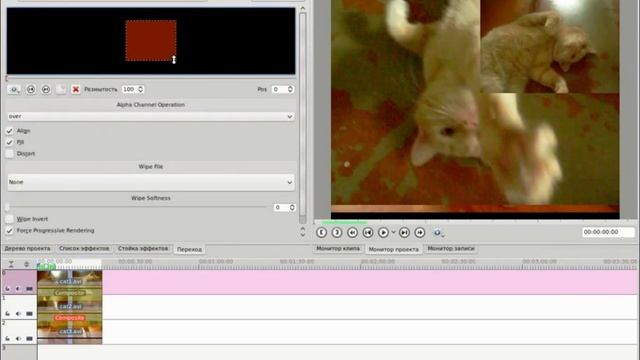
Task: Rewind playback in project monitor
Action: 352,233
